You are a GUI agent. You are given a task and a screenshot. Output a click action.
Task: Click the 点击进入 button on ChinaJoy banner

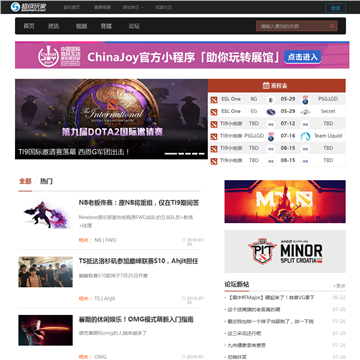coord(303,57)
